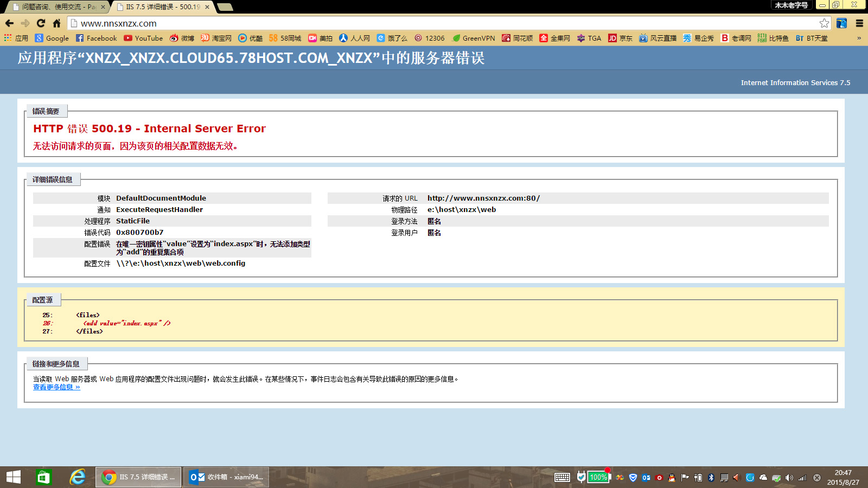Click the 查看更多信息 link

(56, 387)
